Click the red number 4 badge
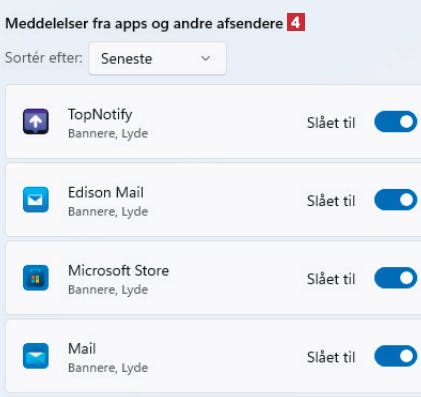 (x=296, y=23)
